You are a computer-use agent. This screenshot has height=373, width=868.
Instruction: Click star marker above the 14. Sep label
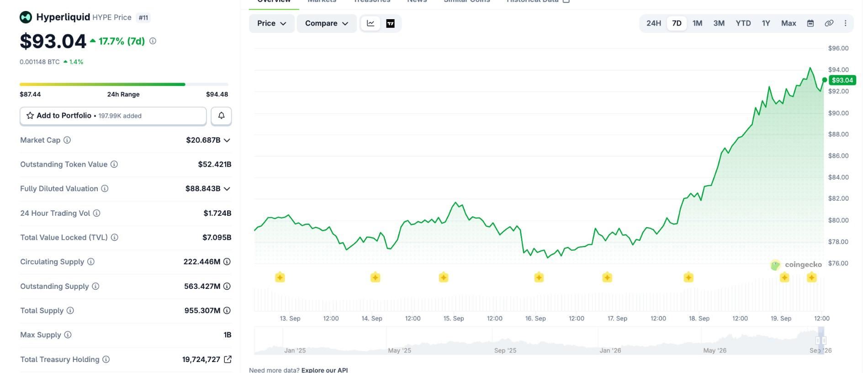[x=375, y=277]
